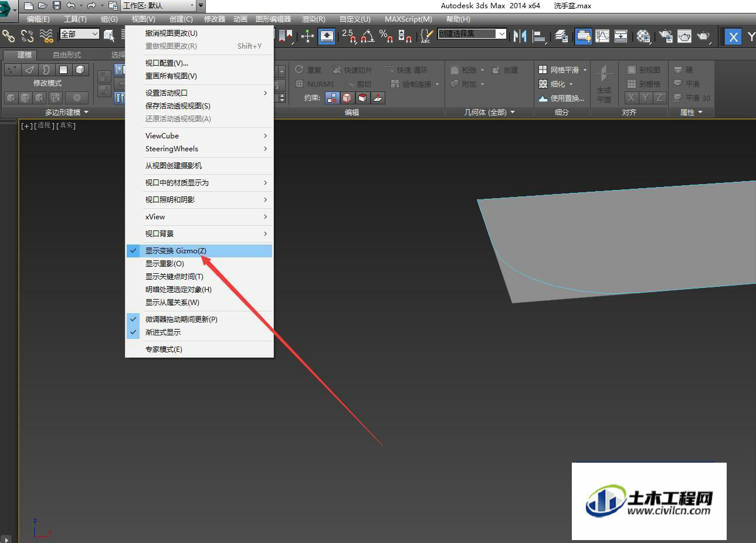Toggle the Graphite ribbon icon
Viewport: 756px width, 543px height.
click(583, 36)
